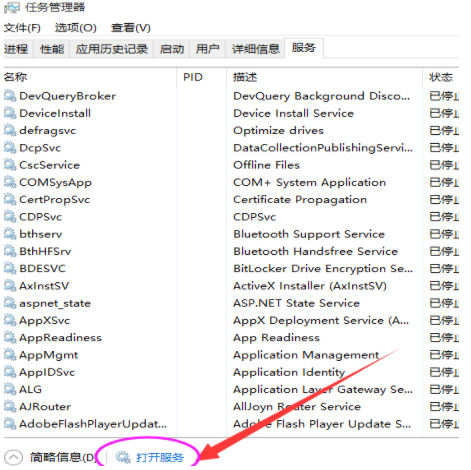Click the App Readiness description
Screen dimensions: 471x470
[x=276, y=338]
